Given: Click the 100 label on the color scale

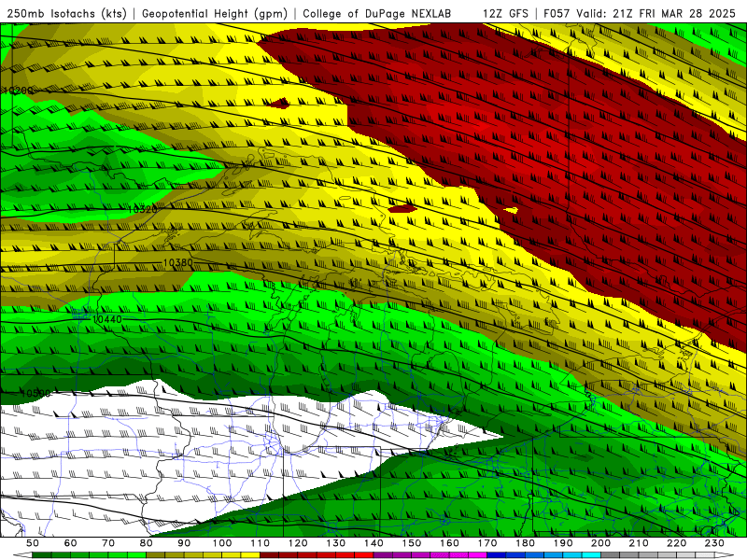Looking at the screenshot, I should tap(222, 543).
